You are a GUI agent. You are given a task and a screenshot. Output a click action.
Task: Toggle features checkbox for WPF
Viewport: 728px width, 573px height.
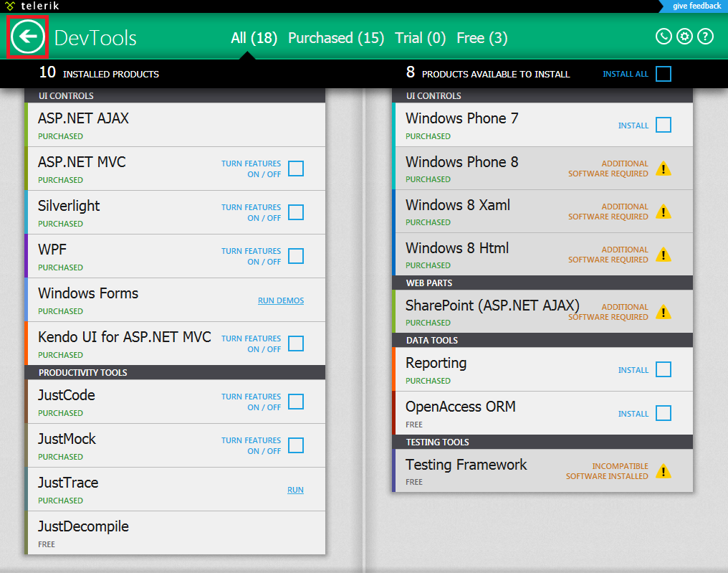[296, 256]
